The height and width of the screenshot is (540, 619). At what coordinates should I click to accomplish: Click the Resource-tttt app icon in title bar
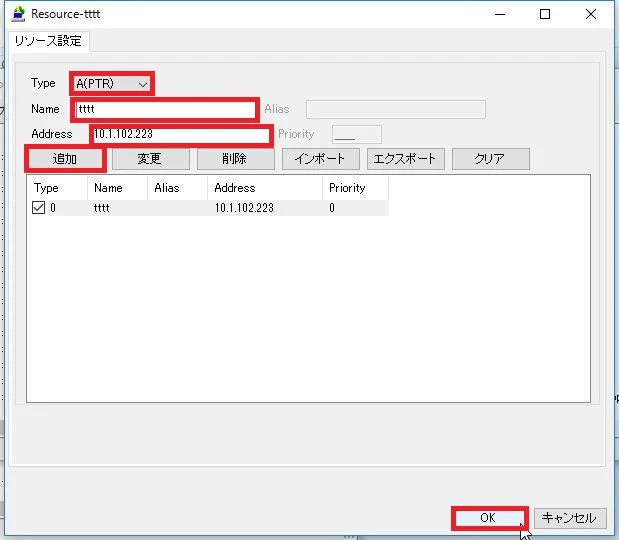pos(18,14)
